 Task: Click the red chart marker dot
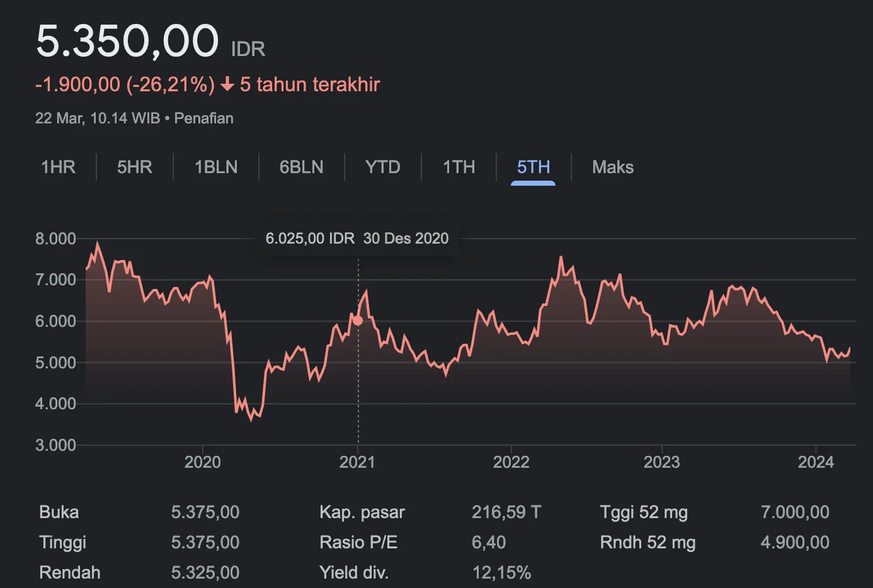[358, 320]
